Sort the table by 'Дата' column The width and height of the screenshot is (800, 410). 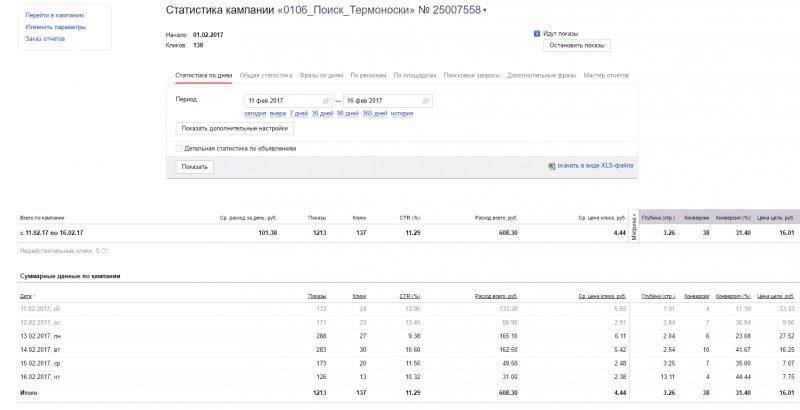coord(25,296)
